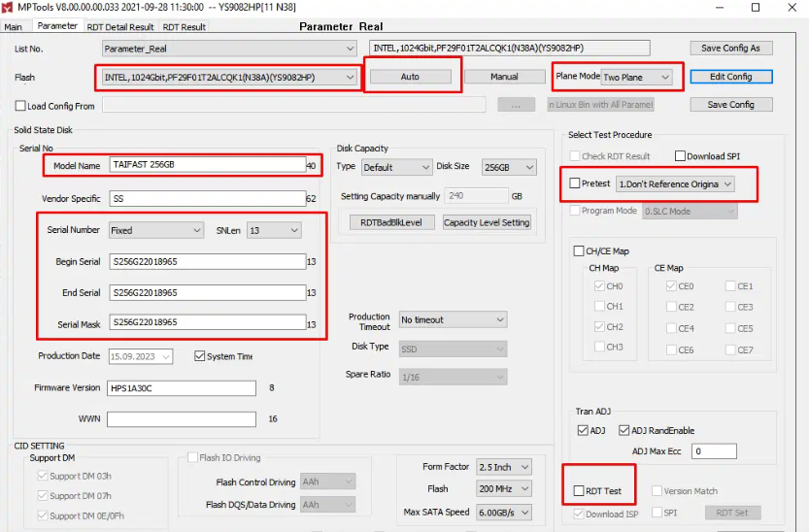Click Capacity Level Setting button
Viewport: 809px width, 532px height.
tap(487, 222)
